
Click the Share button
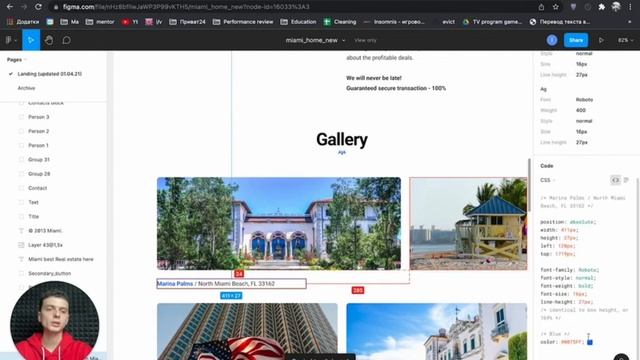pos(576,40)
